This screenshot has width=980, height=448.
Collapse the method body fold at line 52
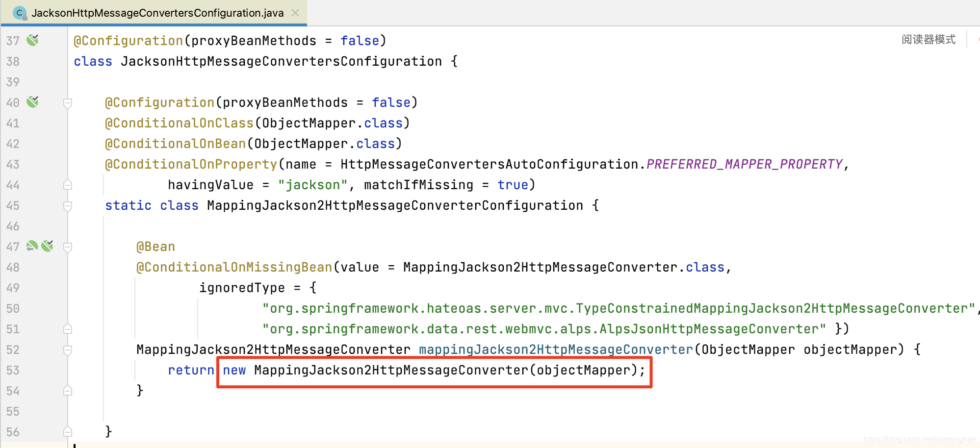tap(68, 350)
